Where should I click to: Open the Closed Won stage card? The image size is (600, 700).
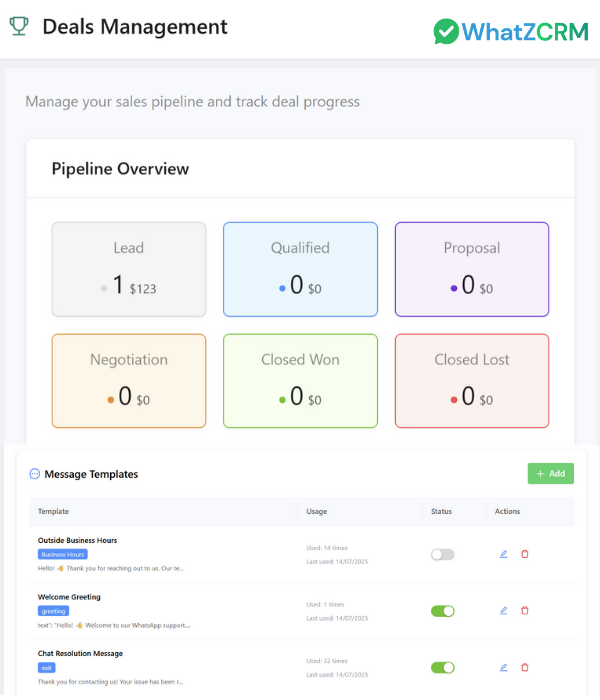coord(300,381)
